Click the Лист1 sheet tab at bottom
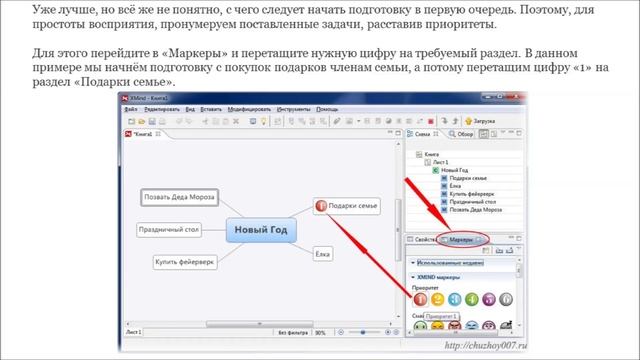The height and width of the screenshot is (360, 640). click(x=133, y=333)
